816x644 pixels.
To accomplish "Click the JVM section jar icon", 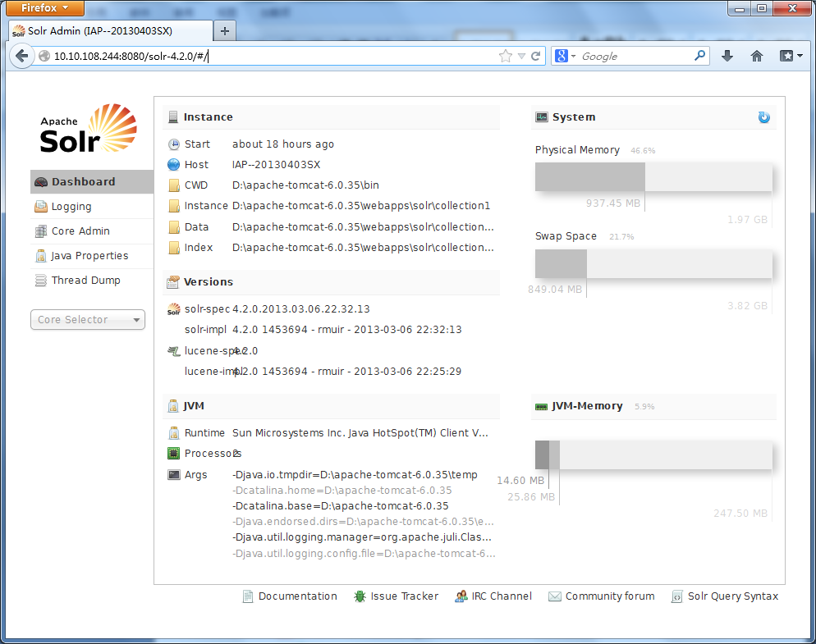I will tap(172, 406).
